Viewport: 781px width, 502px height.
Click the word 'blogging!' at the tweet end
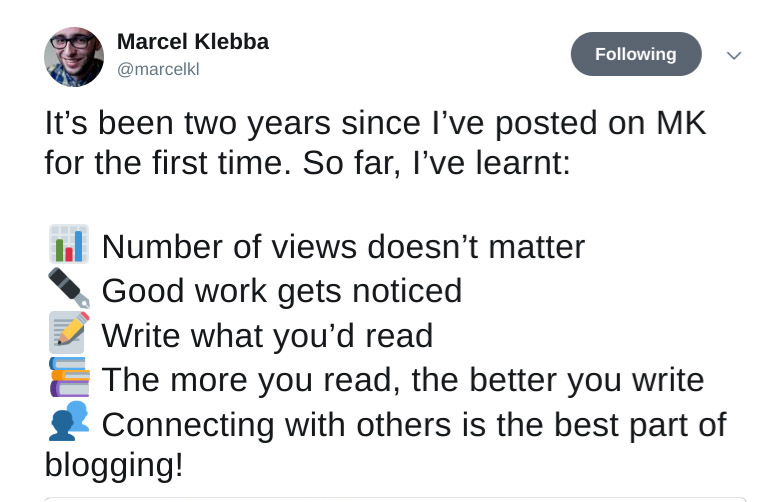click(113, 465)
